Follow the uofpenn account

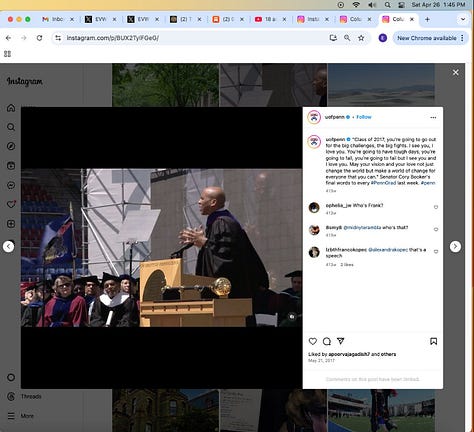click(x=364, y=117)
